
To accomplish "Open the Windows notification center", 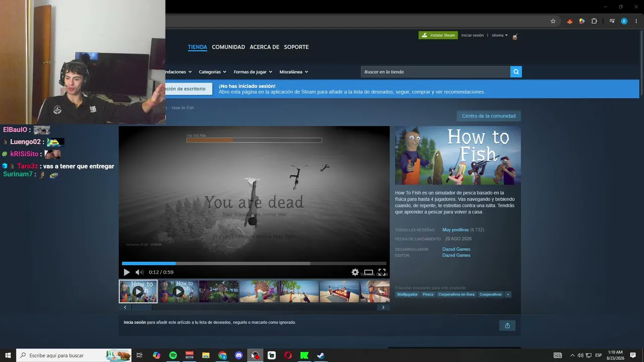I will pyautogui.click(x=633, y=355).
